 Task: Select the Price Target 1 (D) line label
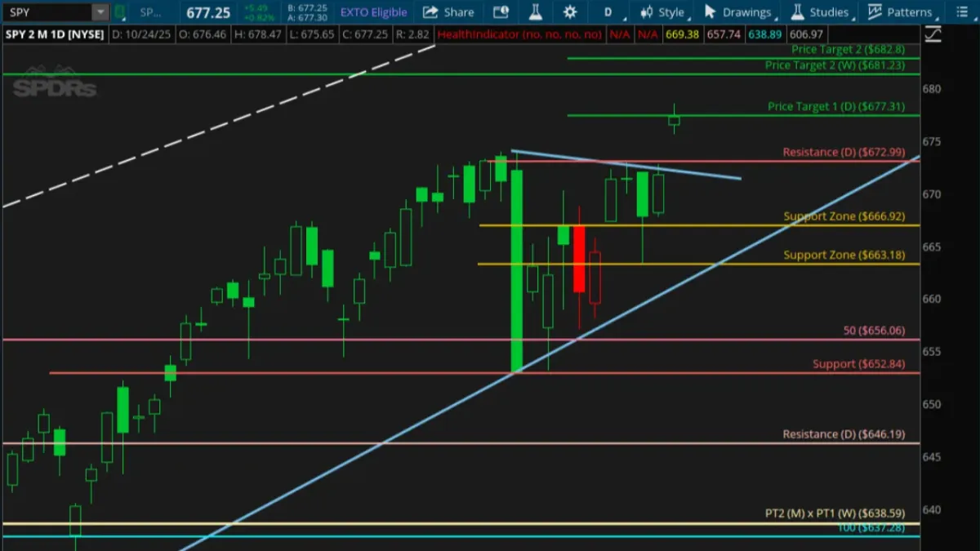(836, 107)
